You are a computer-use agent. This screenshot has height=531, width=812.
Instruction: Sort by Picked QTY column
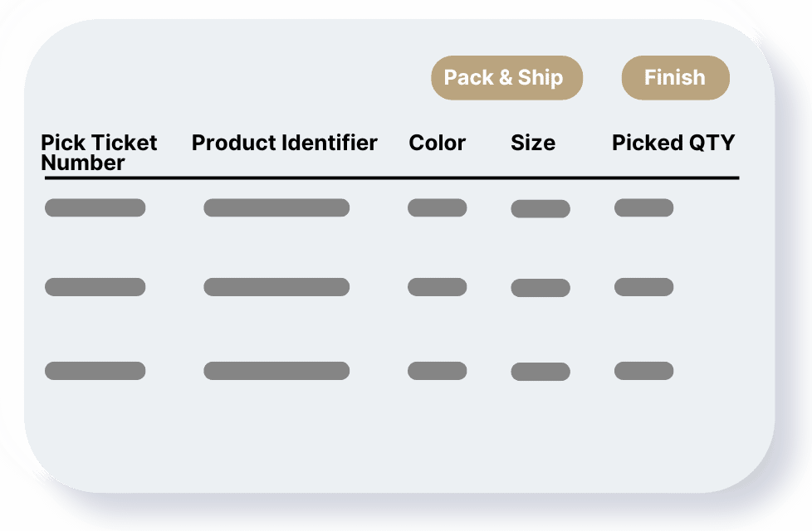pos(673,143)
